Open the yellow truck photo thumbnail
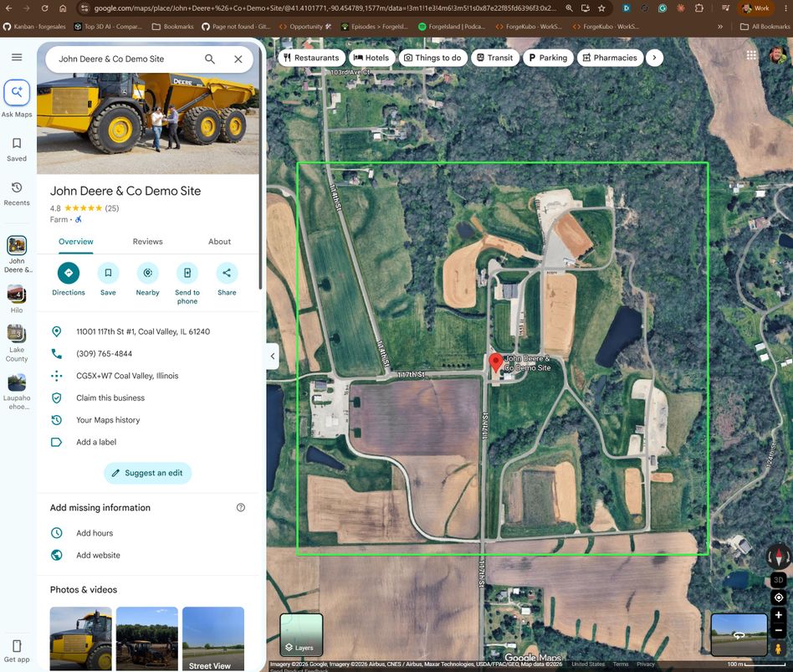The image size is (793, 672). tap(81, 639)
